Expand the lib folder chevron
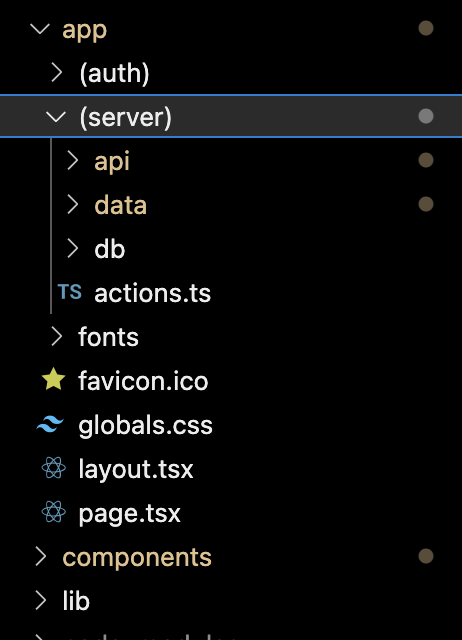 tap(40, 600)
